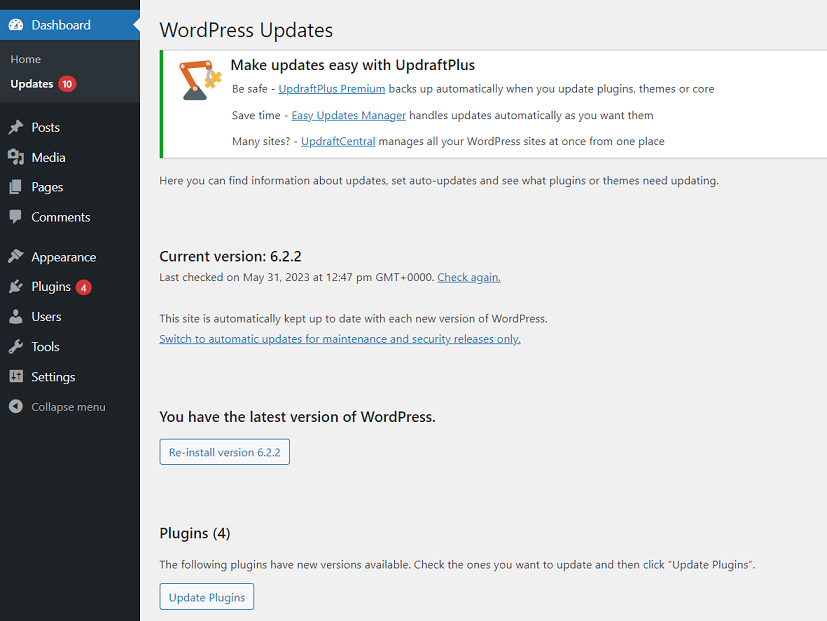Open Appearance via the paintbrush icon
Viewport: 827px width, 621px height.
click(14, 257)
